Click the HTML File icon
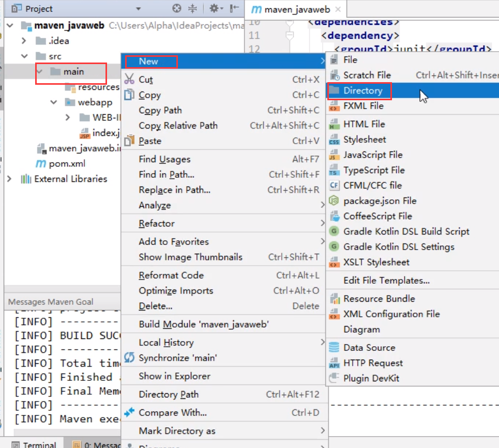499x448 pixels. [334, 124]
